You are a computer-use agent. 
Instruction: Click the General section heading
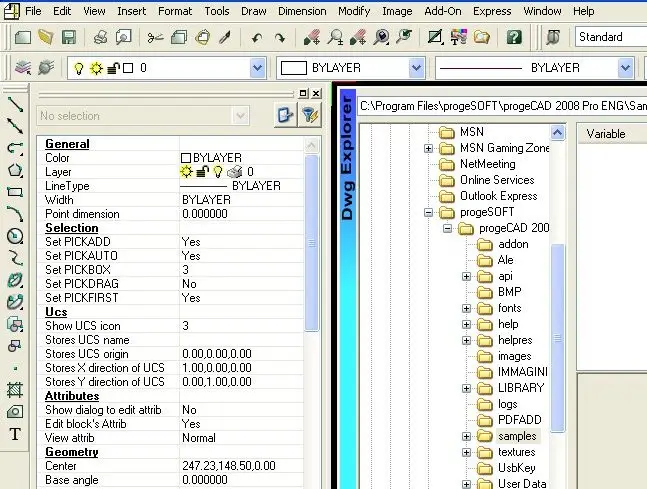(67, 144)
